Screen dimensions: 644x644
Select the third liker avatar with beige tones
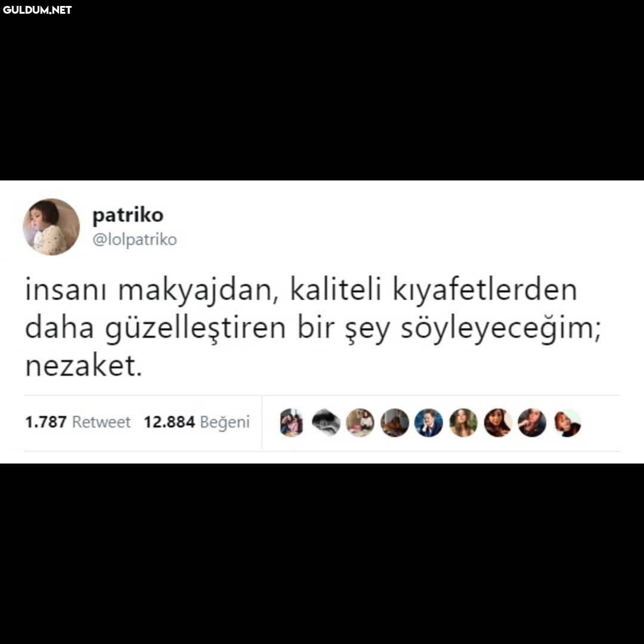coord(360,423)
